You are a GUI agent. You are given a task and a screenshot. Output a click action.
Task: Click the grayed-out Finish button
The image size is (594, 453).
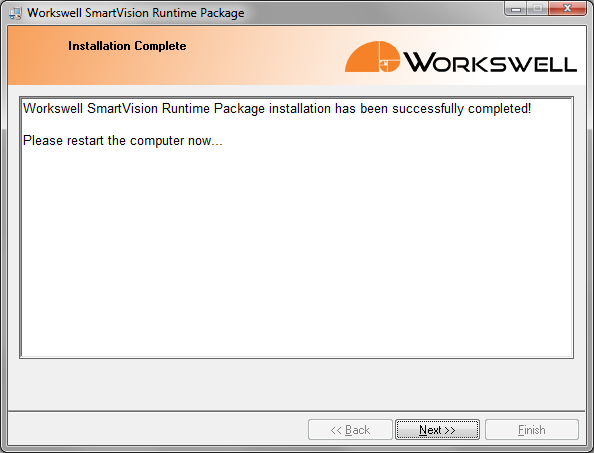(x=531, y=430)
